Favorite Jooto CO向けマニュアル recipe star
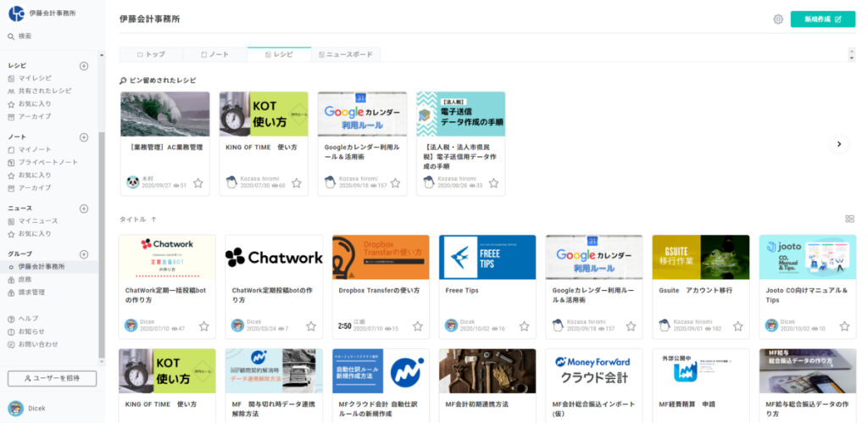This screenshot has width=868, height=423. (844, 326)
